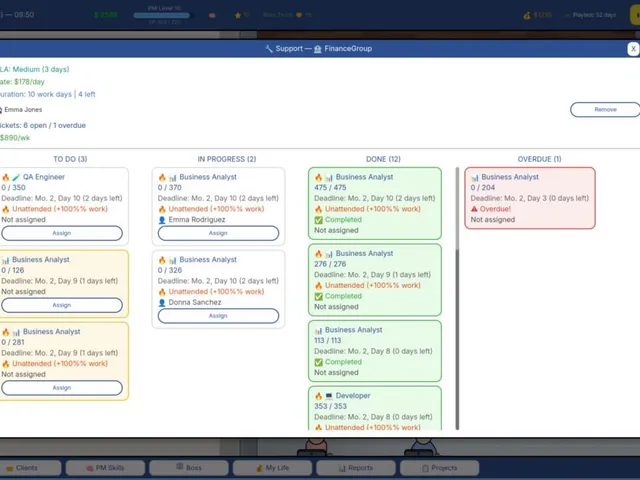Assign the Business Analyst 0/281 ticket

pyautogui.click(x=62, y=388)
